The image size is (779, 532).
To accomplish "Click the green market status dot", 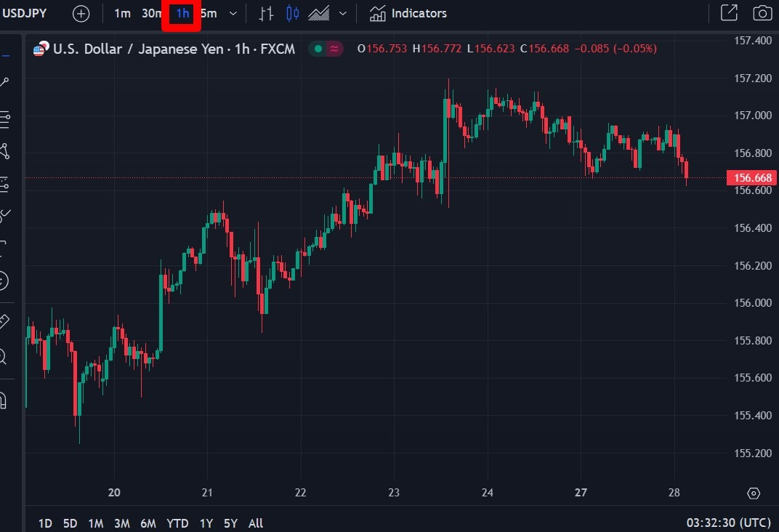I will click(318, 49).
